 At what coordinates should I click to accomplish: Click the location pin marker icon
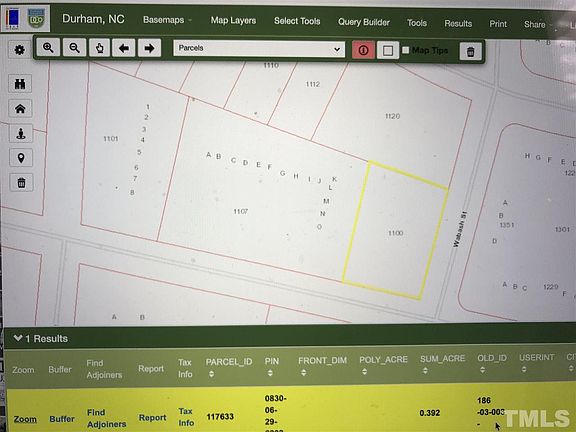click(21, 158)
